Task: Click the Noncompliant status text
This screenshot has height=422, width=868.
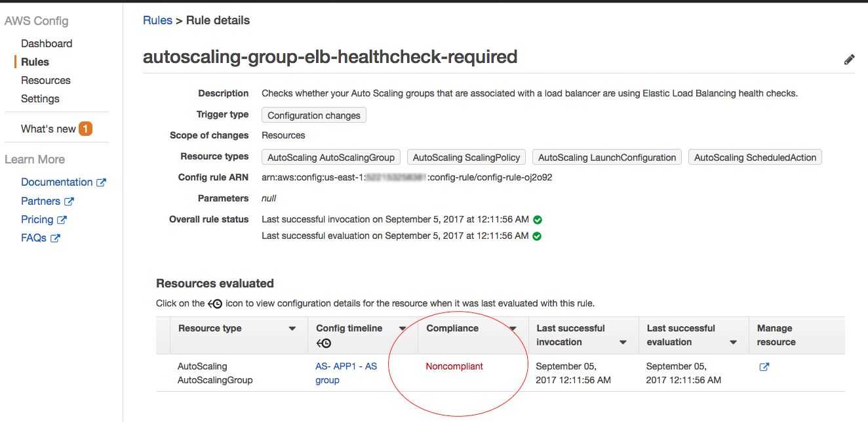Action: (454, 366)
